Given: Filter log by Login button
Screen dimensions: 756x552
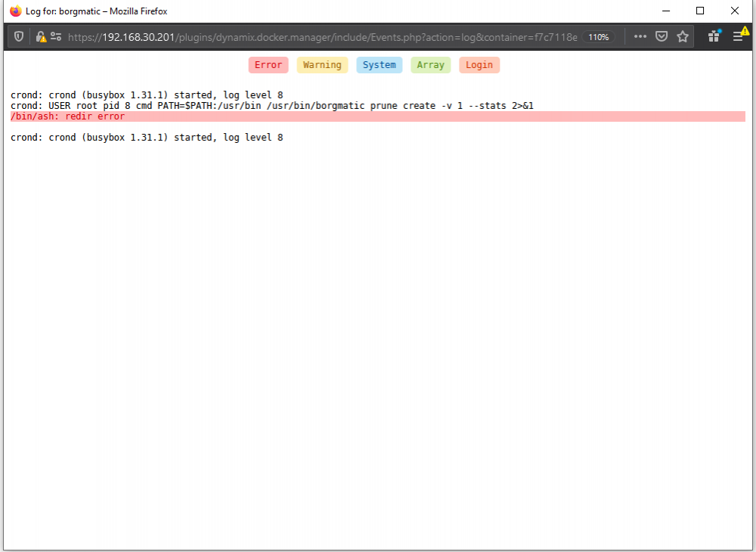Looking at the screenshot, I should tap(479, 65).
